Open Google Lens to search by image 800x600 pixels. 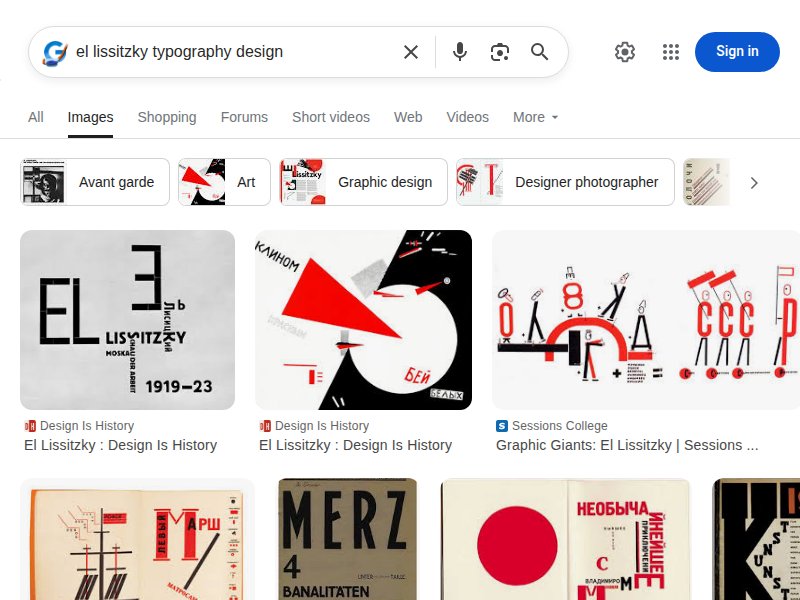click(x=500, y=52)
